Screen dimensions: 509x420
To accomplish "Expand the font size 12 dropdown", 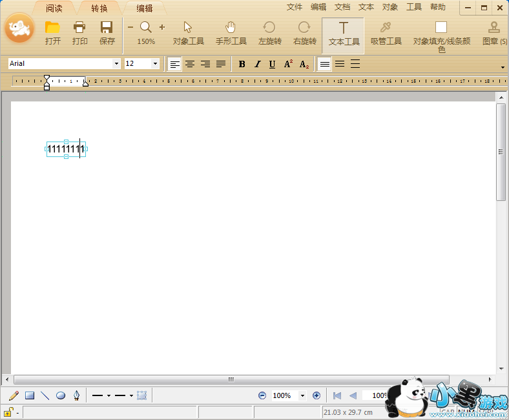I will pyautogui.click(x=155, y=64).
